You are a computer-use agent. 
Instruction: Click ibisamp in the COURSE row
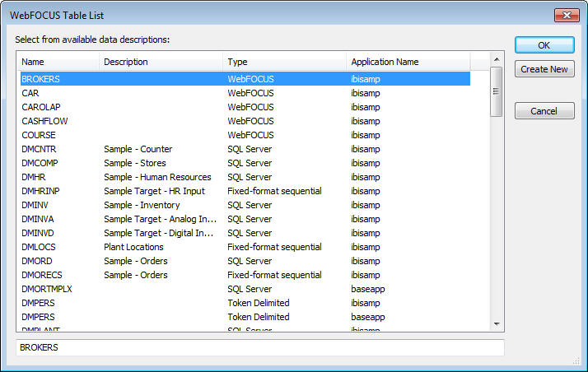coord(366,135)
